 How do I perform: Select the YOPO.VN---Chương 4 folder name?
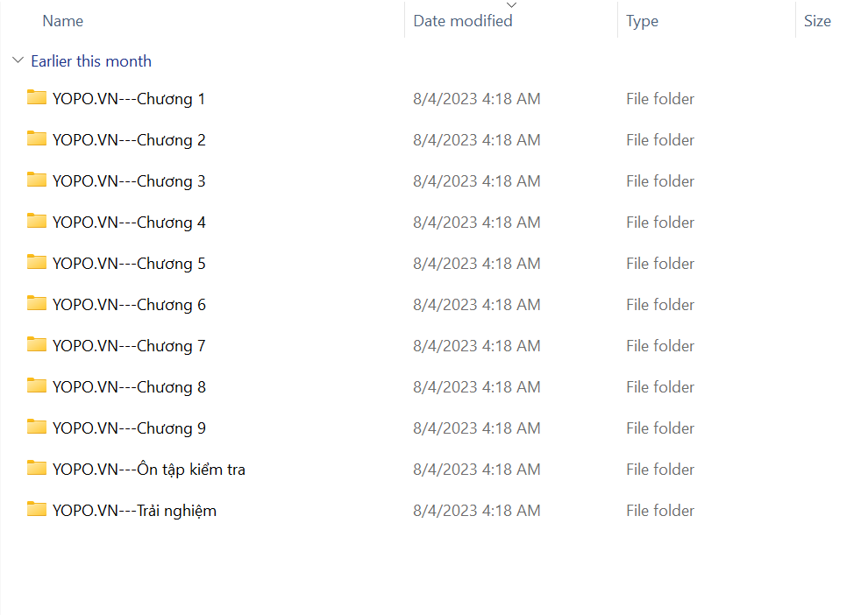(129, 223)
